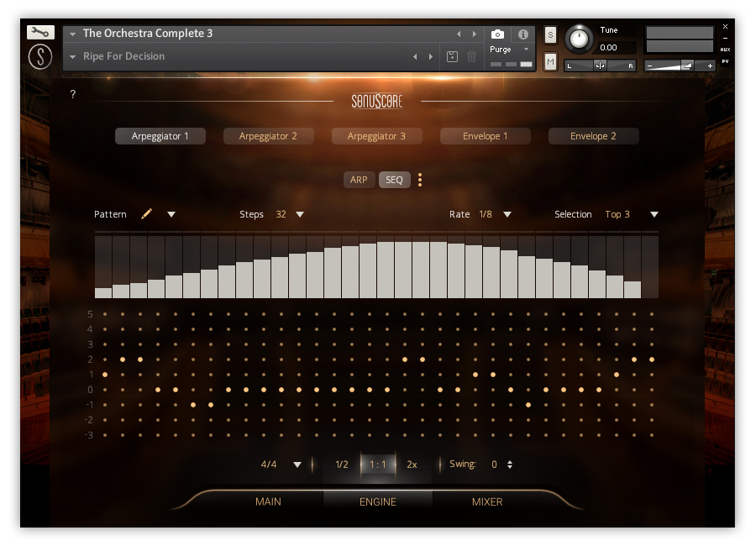Image resolution: width=756 pixels, height=546 pixels.
Task: Solo the instrument with S button
Action: coord(550,34)
